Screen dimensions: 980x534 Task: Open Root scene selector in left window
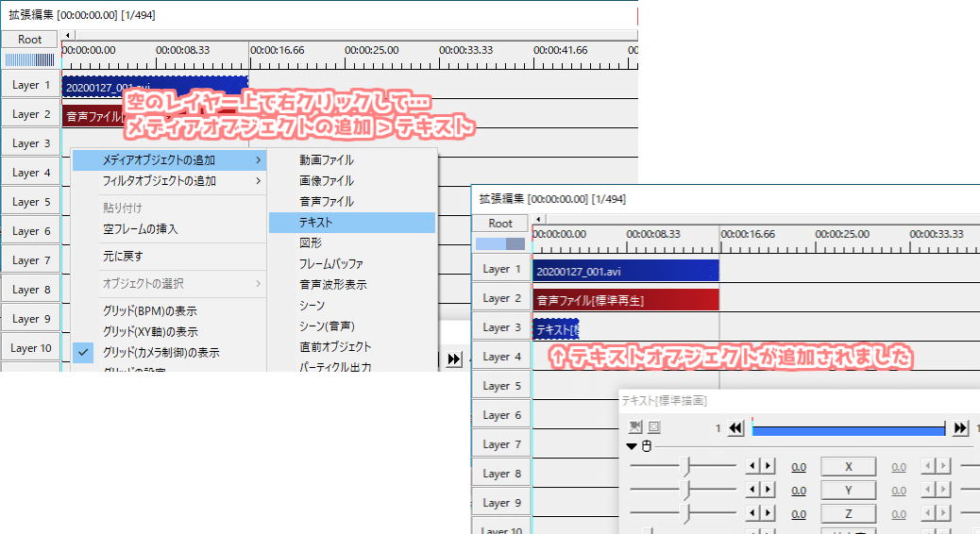pyautogui.click(x=29, y=40)
